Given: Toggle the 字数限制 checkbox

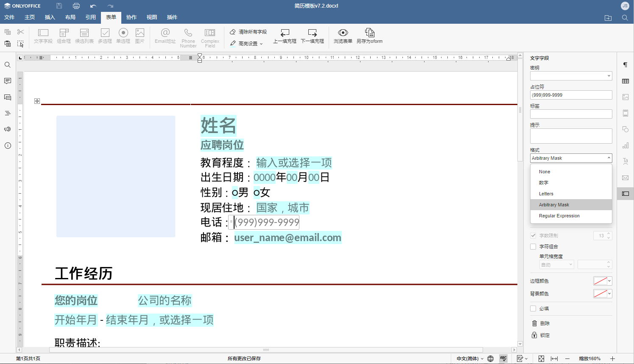Looking at the screenshot, I should pyautogui.click(x=533, y=236).
